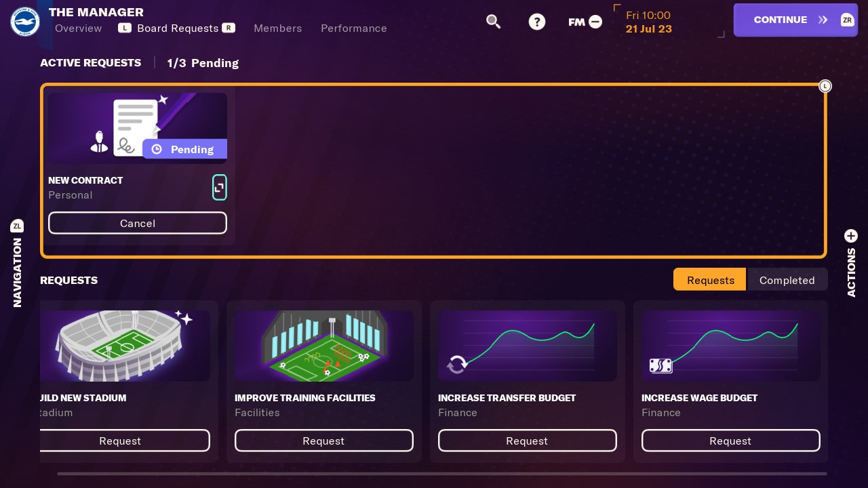Switch to the Performance tab

point(354,28)
